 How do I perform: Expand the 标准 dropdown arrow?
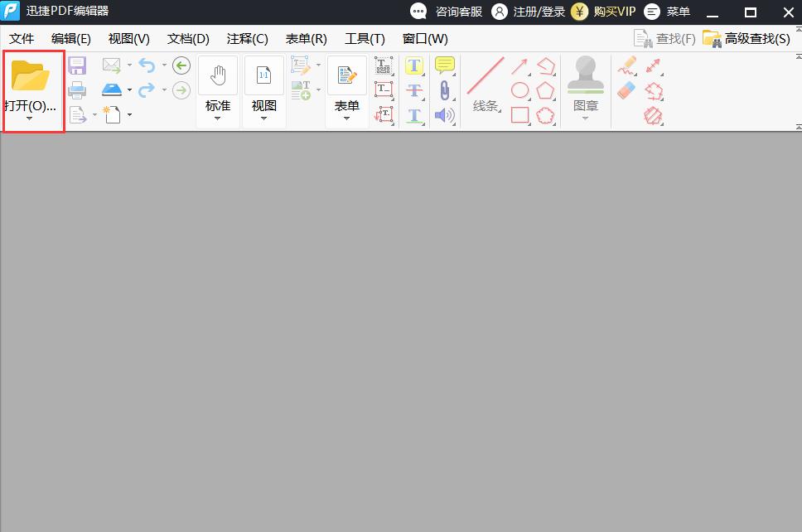tap(217, 118)
